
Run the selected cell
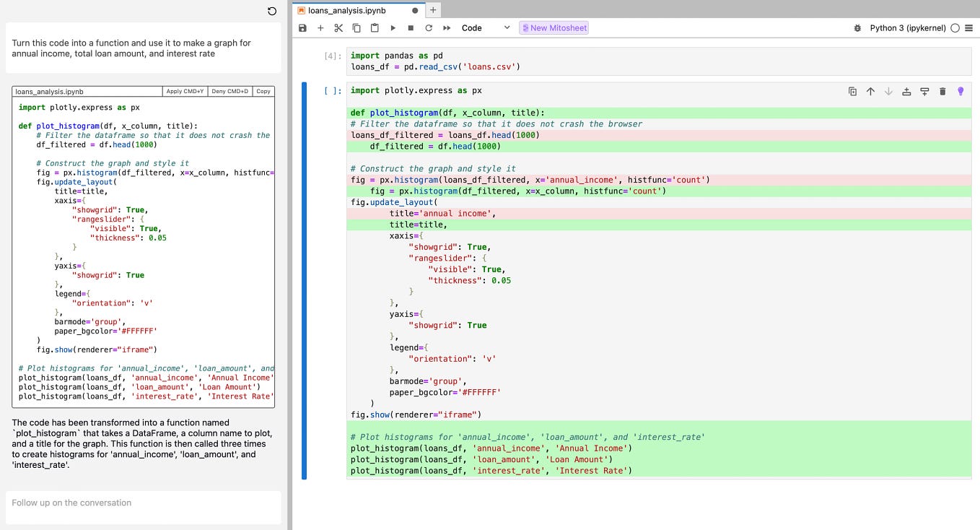393,28
